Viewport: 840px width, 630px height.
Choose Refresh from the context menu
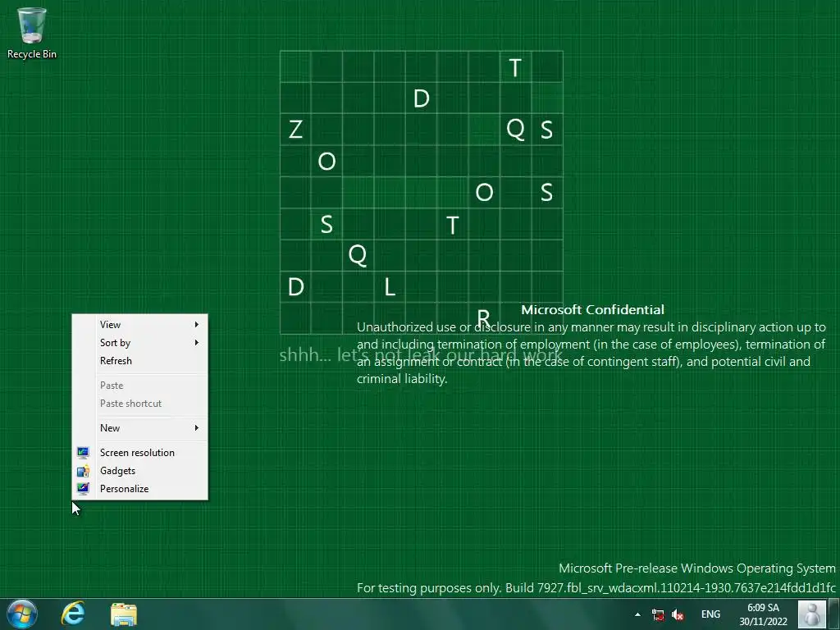click(139, 361)
